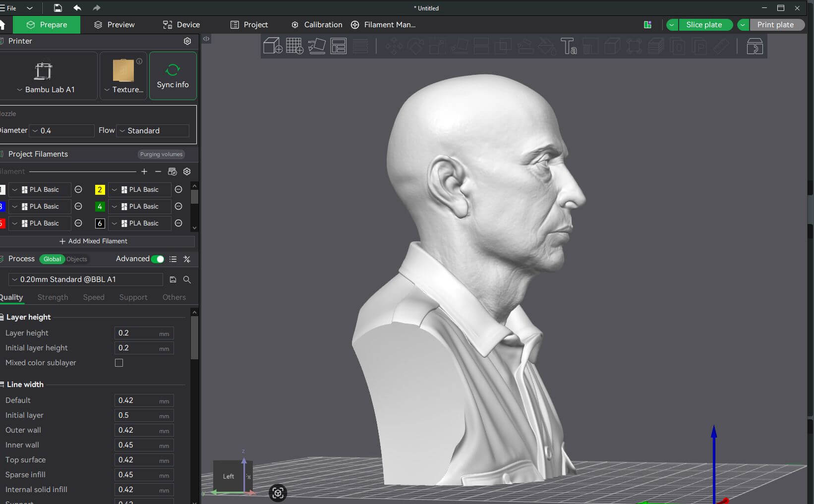Image resolution: width=814 pixels, height=504 pixels.
Task: Open the Assembly view icon
Action: [x=755, y=46]
